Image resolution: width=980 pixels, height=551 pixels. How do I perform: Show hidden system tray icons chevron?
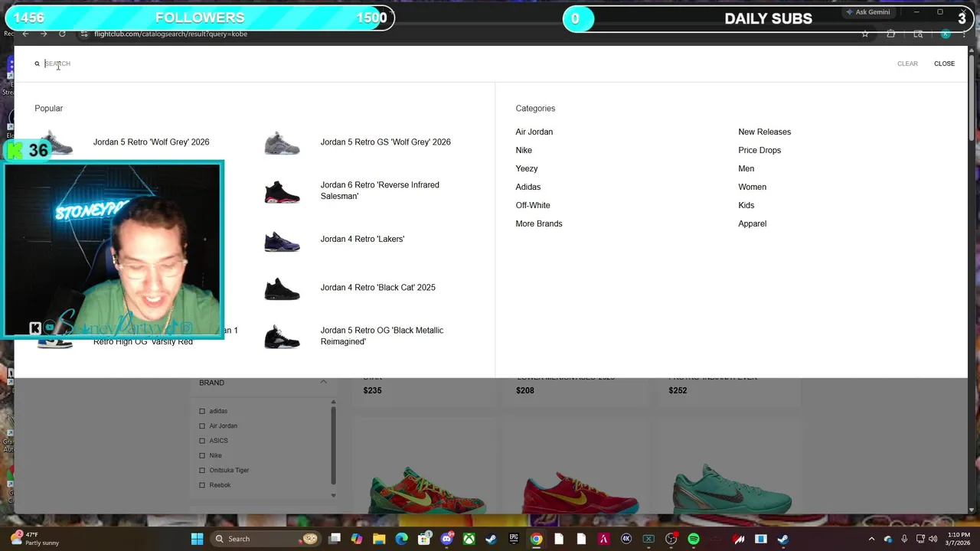pos(871,539)
